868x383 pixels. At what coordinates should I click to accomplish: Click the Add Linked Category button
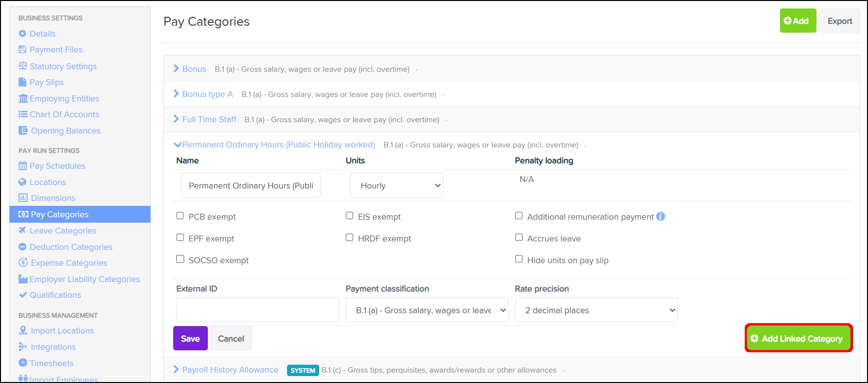798,338
